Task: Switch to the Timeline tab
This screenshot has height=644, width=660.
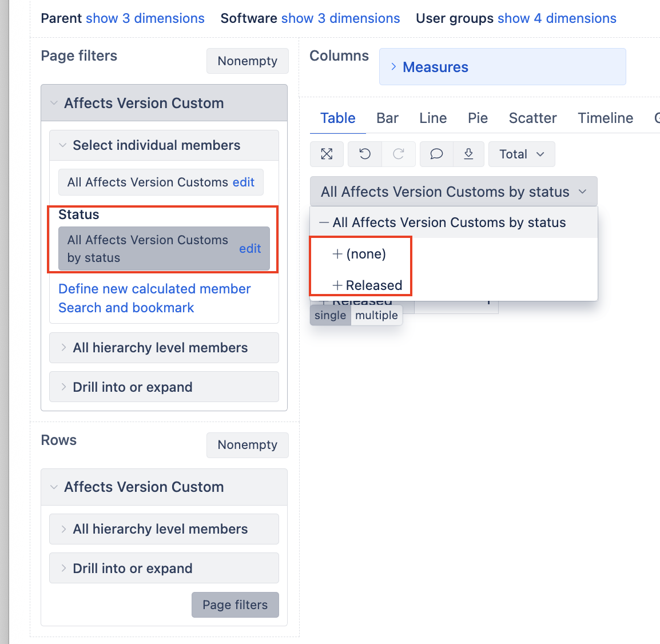Action: 605,118
